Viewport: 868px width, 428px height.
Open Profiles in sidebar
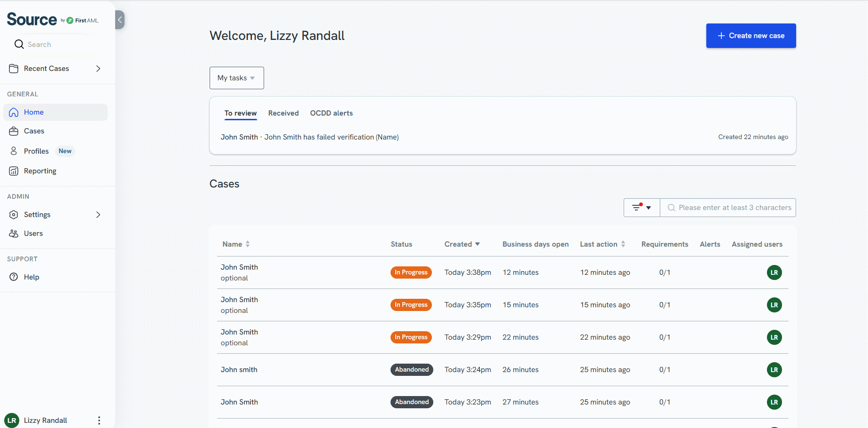pyautogui.click(x=55, y=151)
